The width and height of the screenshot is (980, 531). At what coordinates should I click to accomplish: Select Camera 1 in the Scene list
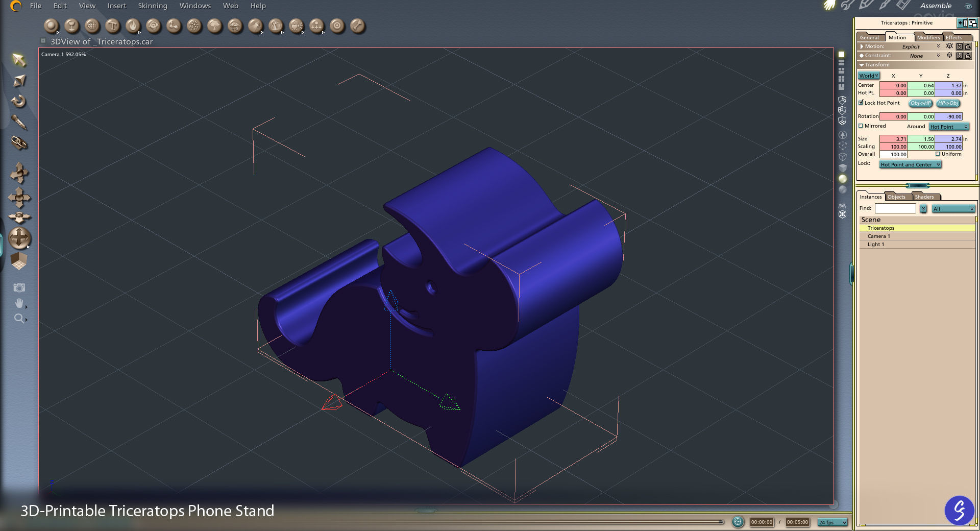[x=917, y=236]
